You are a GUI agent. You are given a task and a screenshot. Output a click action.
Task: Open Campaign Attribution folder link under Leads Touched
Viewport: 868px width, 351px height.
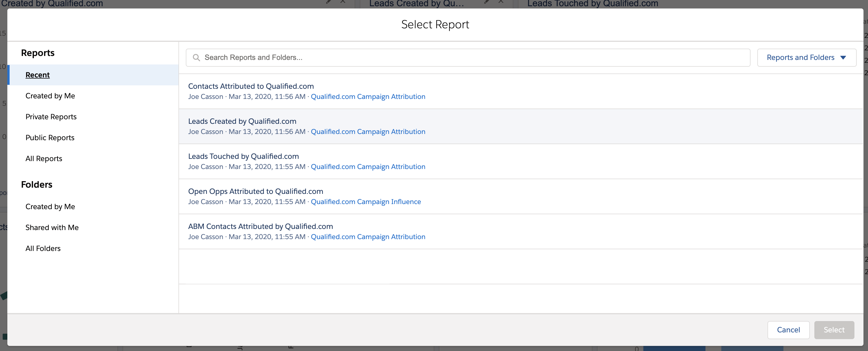coord(368,167)
